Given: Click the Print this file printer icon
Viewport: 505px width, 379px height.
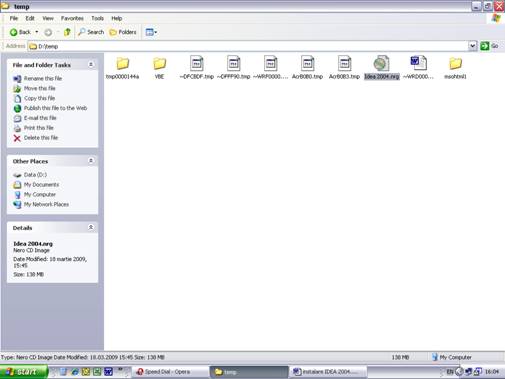Looking at the screenshot, I should click(x=17, y=128).
